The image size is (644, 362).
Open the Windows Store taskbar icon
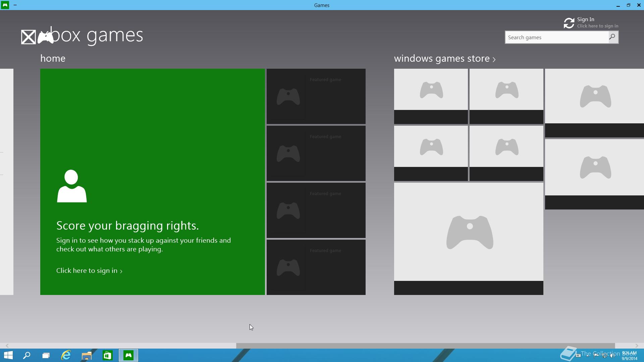[x=107, y=355]
